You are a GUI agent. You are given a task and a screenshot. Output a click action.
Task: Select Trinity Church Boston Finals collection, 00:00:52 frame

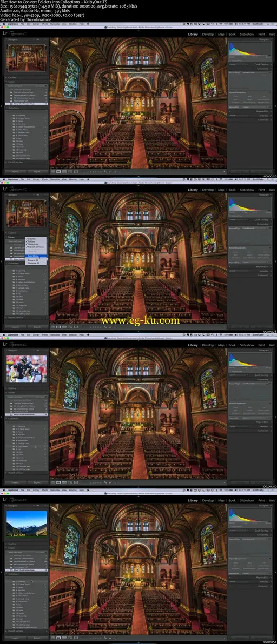27,628
